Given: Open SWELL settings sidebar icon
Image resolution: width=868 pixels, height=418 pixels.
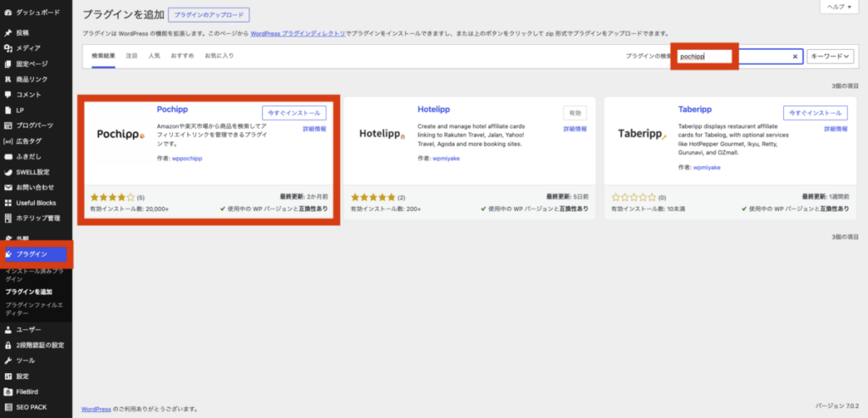Looking at the screenshot, I should pyautogui.click(x=8, y=171).
